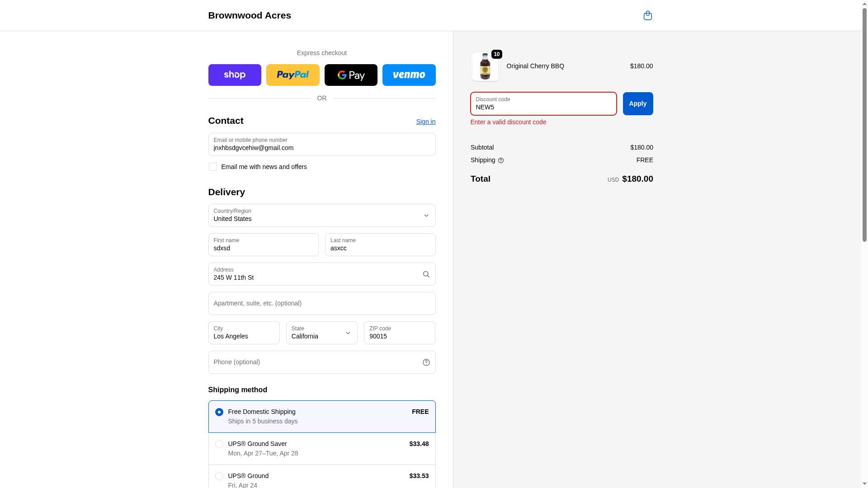Open the shopping bag cart icon

point(647,15)
